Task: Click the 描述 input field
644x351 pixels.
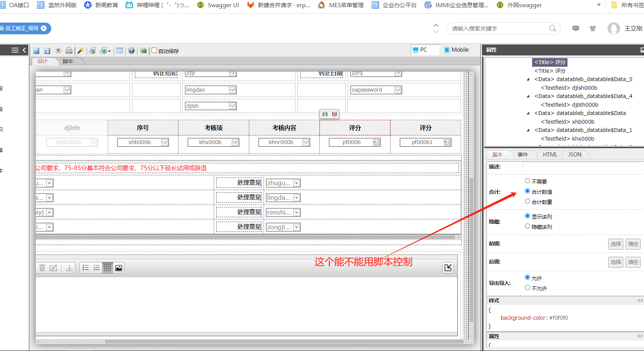Action: 582,167
